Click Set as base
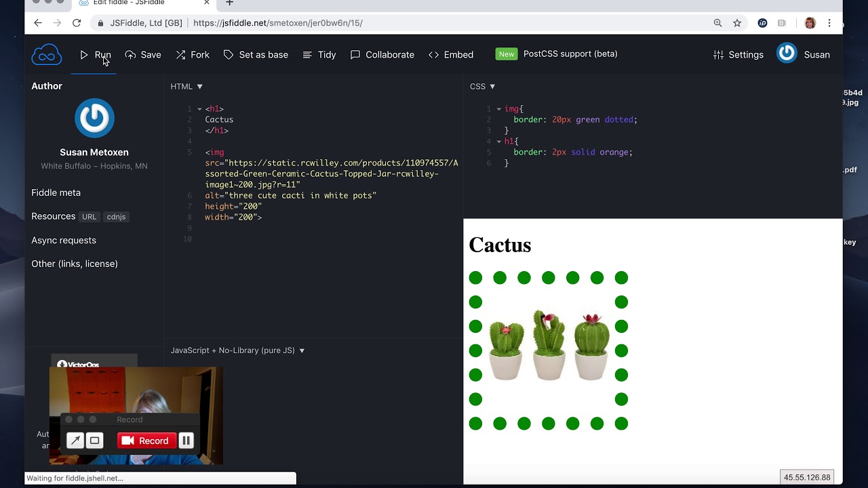This screenshot has height=488, width=868. (x=256, y=55)
